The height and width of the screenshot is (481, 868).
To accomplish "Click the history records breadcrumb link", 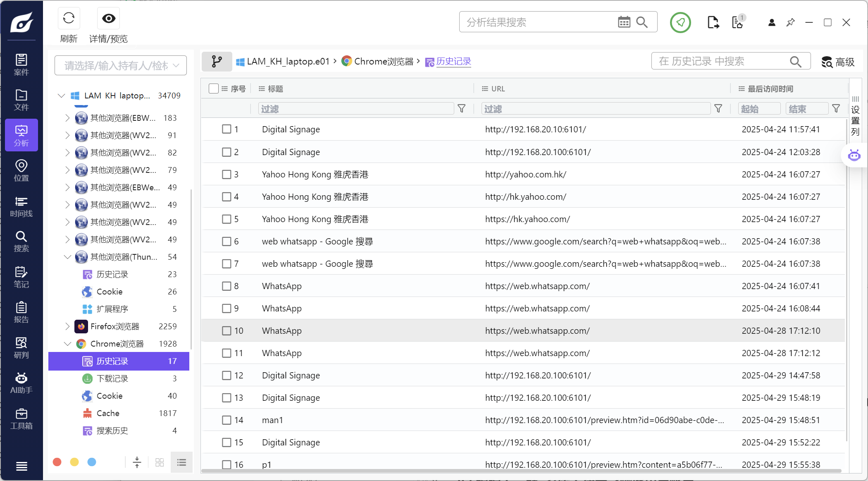I will click(x=453, y=62).
